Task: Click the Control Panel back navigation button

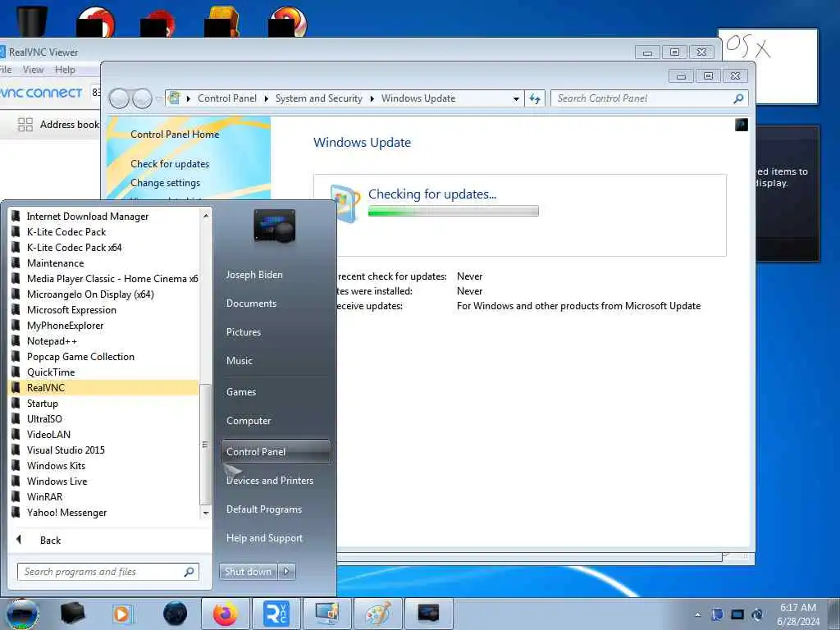Action: [119, 98]
